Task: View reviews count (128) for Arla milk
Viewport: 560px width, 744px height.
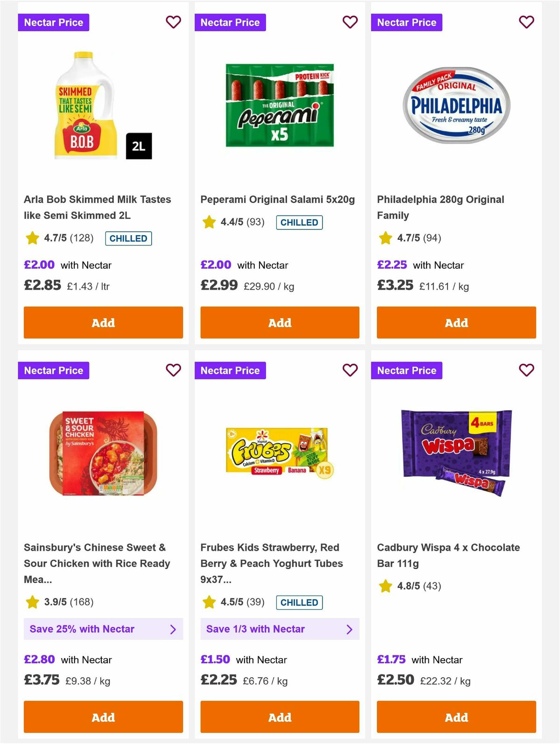Action: click(82, 238)
